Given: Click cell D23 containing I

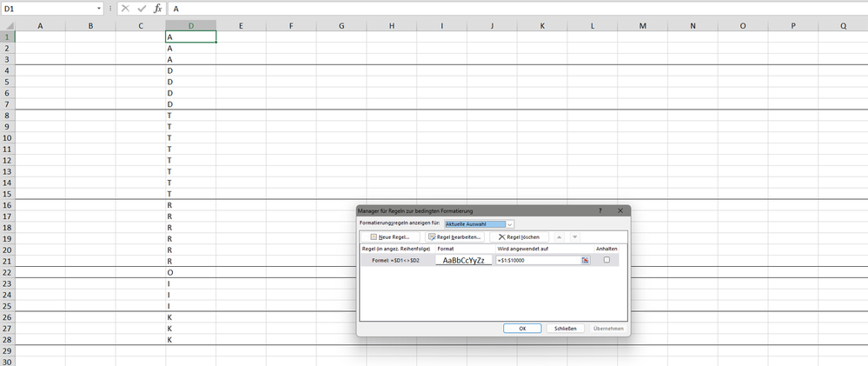Looking at the screenshot, I should coord(190,283).
